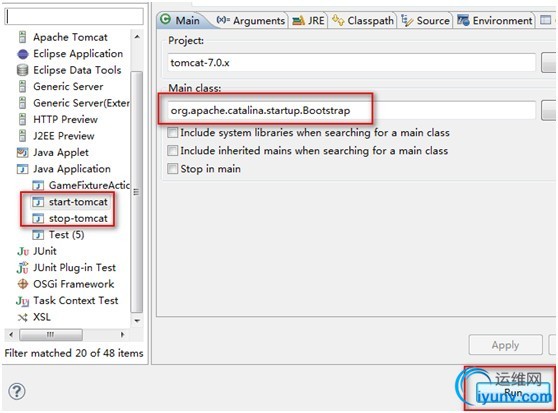Click the start-tomcat config icon
This screenshot has width=558, height=413.
(x=38, y=202)
